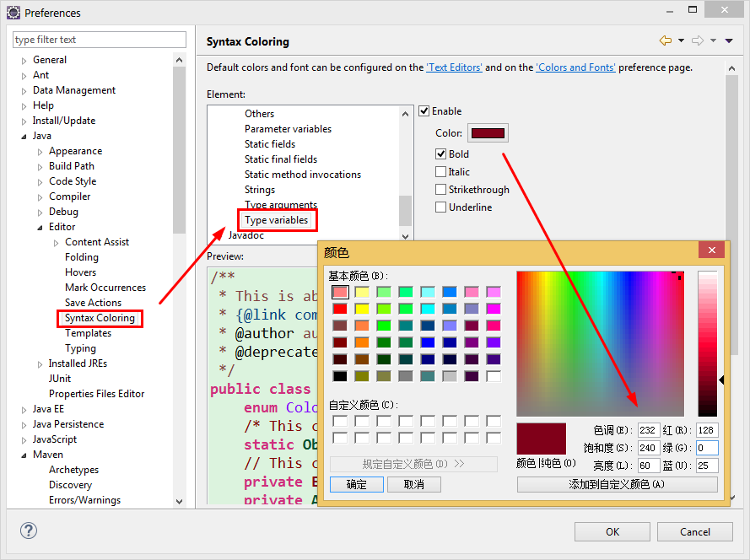Click the Element list scroll down arrow

(x=405, y=237)
